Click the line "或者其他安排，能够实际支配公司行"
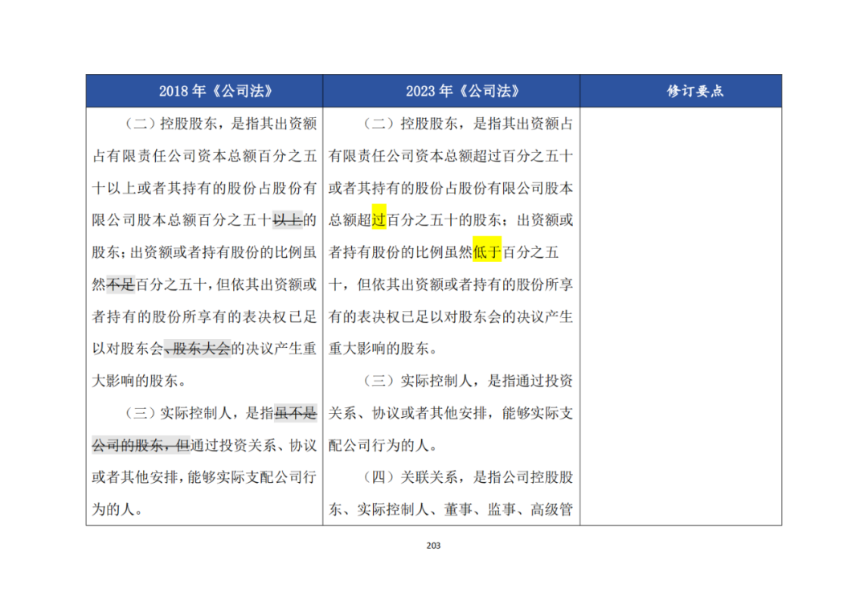The width and height of the screenshot is (868, 613). pos(204,477)
